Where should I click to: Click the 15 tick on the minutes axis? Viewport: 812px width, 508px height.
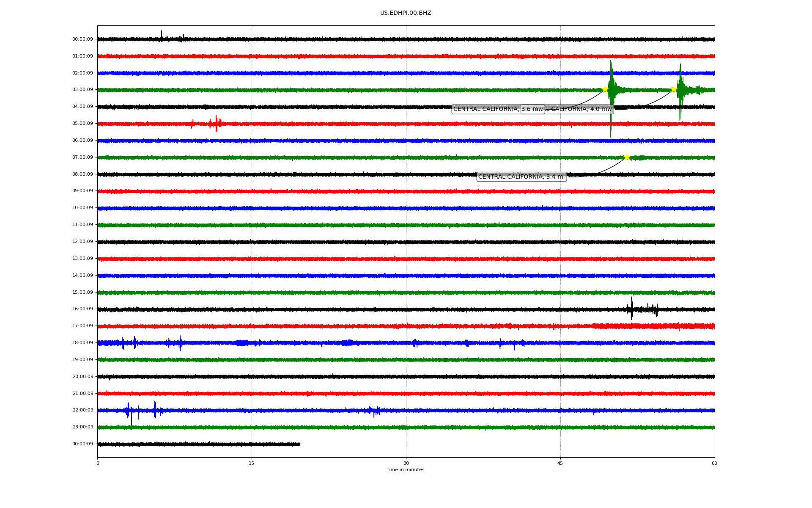pyautogui.click(x=252, y=463)
